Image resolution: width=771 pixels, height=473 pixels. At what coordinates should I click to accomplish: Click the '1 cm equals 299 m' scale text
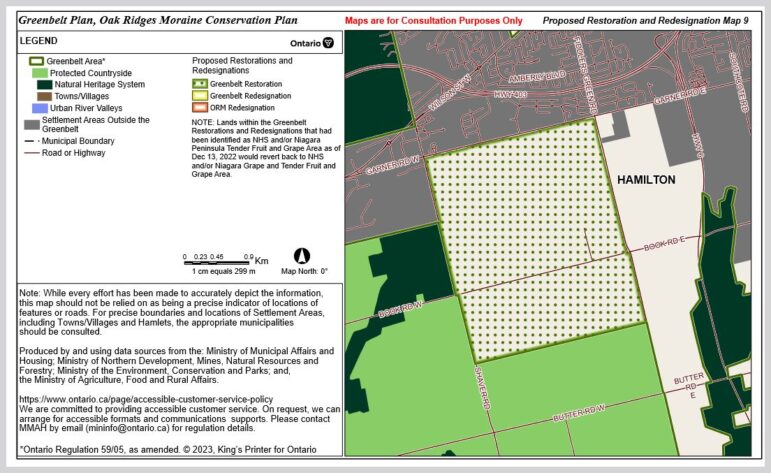click(x=224, y=271)
